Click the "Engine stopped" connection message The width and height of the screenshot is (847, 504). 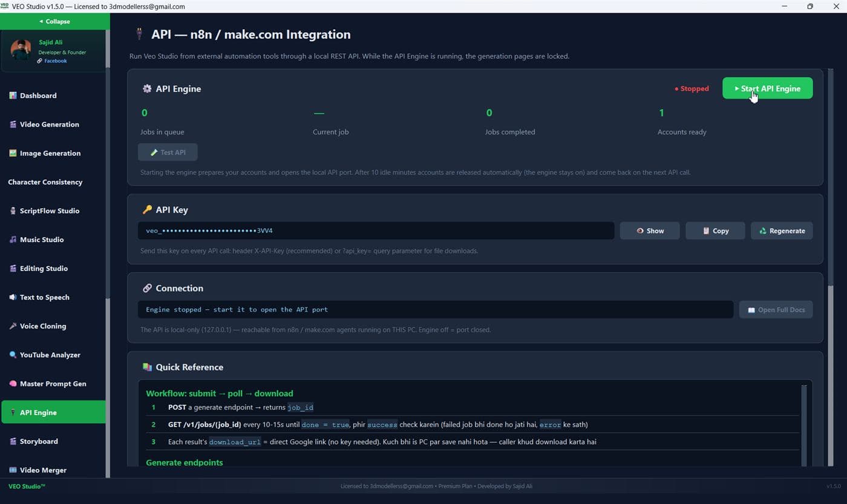237,309
